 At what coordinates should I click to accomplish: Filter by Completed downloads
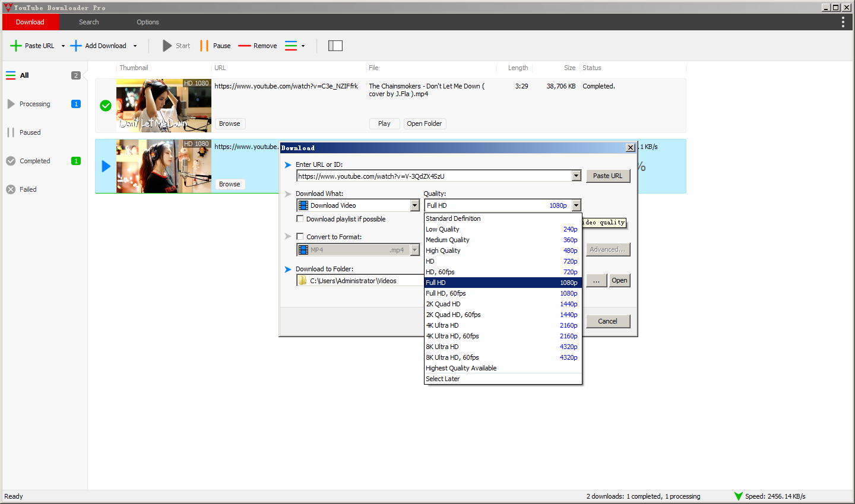pos(44,161)
